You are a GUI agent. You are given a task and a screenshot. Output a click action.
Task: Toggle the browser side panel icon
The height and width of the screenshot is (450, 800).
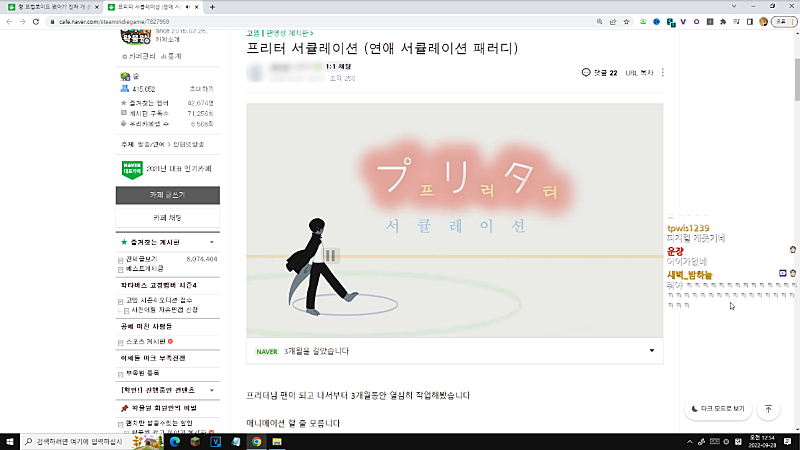(749, 22)
